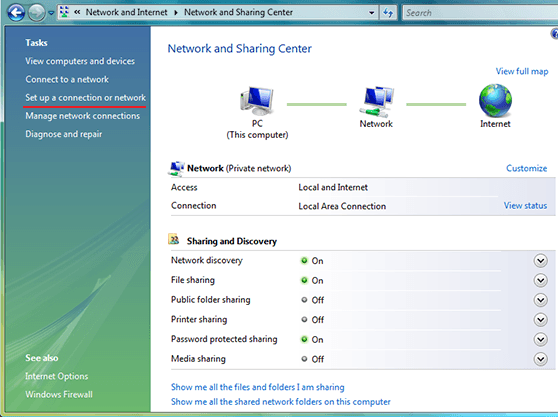Open Connect to a network task
Screen dimensions: 558x417
tap(67, 79)
